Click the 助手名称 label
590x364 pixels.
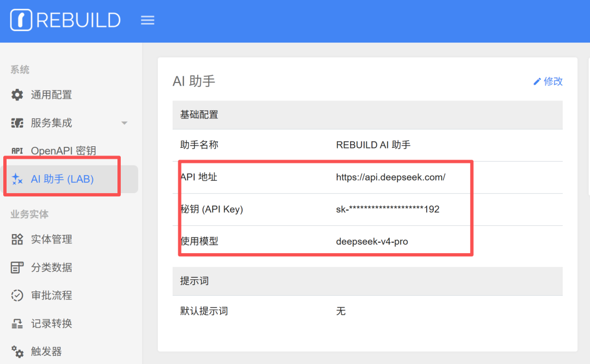click(199, 145)
